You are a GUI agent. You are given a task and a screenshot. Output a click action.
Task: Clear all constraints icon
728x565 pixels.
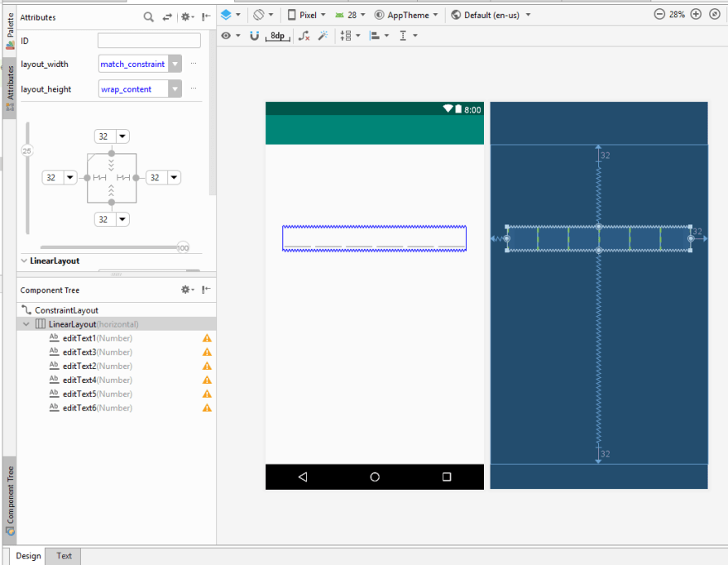click(x=304, y=36)
